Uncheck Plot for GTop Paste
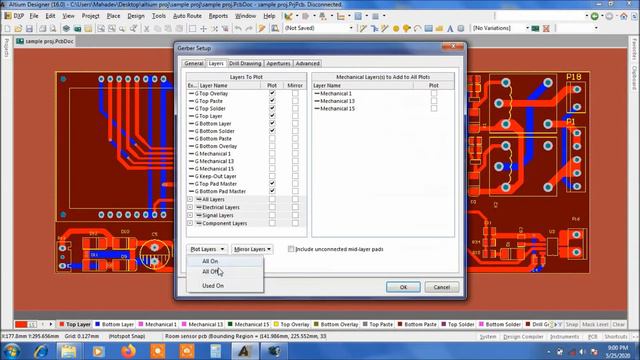The image size is (640, 360). pos(272,101)
